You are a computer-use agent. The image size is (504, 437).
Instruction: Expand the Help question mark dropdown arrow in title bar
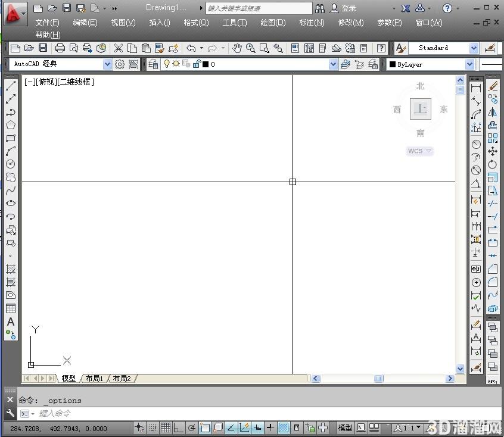coord(458,9)
